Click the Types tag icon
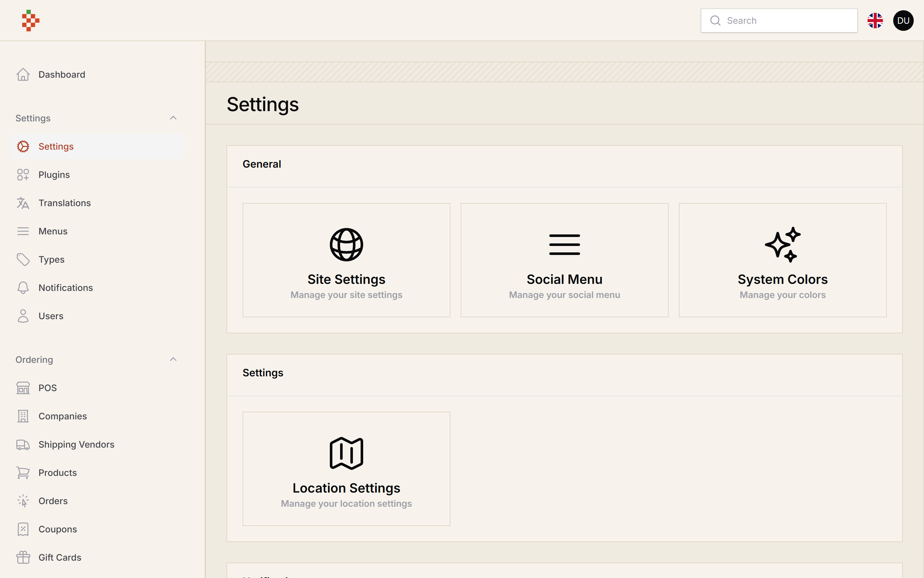The width and height of the screenshot is (924, 578). pos(23,259)
